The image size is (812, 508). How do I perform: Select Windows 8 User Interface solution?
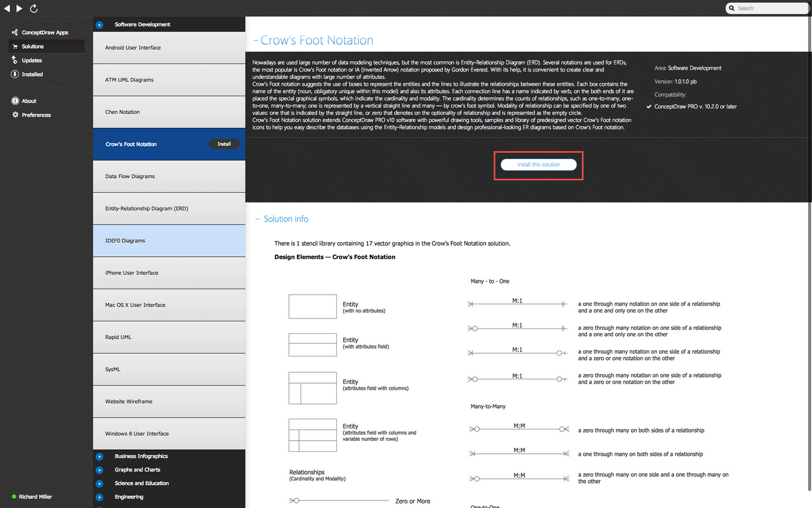click(169, 434)
